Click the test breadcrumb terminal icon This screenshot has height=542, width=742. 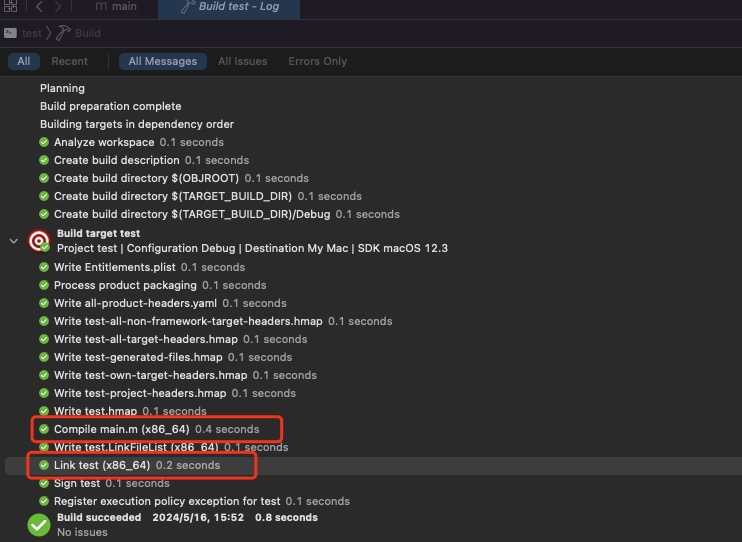pyautogui.click(x=10, y=33)
